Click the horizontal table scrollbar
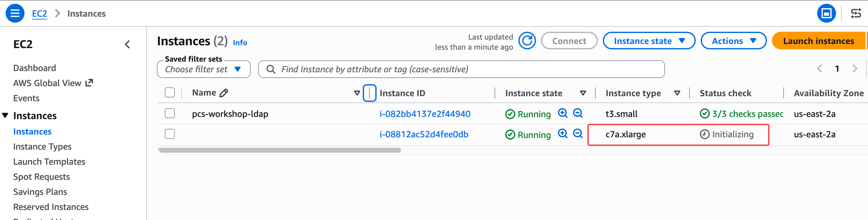Image resolution: width=868 pixels, height=220 pixels. pos(279,150)
